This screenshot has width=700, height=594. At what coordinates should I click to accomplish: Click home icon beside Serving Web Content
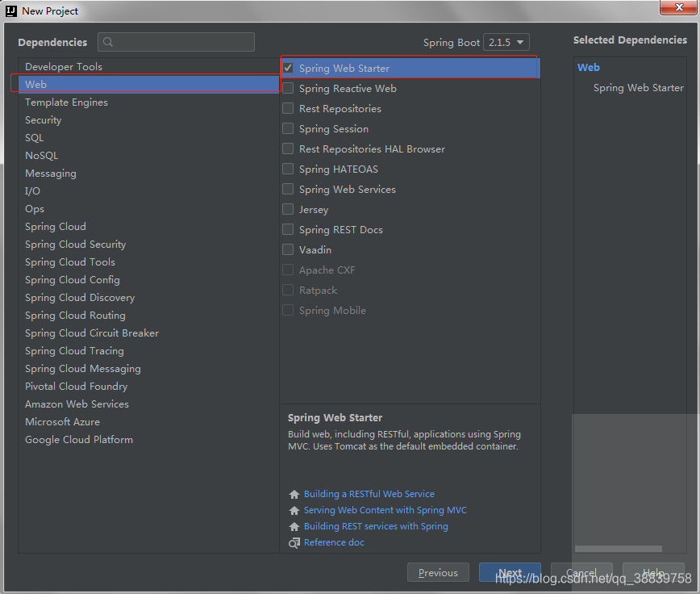294,511
